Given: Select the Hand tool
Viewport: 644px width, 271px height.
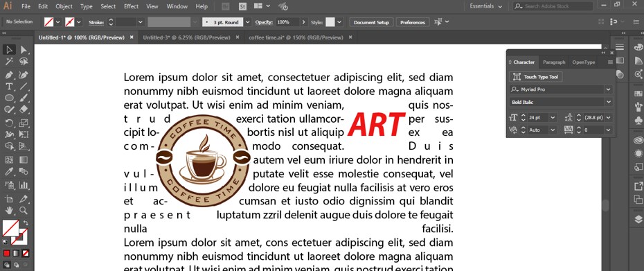Looking at the screenshot, I should 9,211.
